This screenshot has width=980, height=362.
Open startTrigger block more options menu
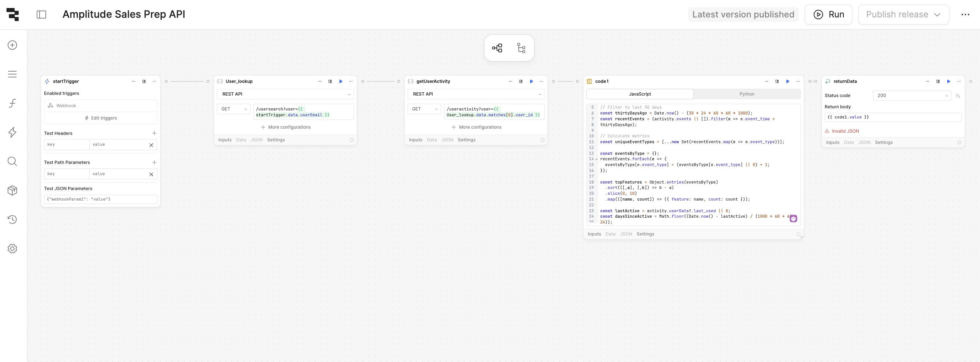154,81
